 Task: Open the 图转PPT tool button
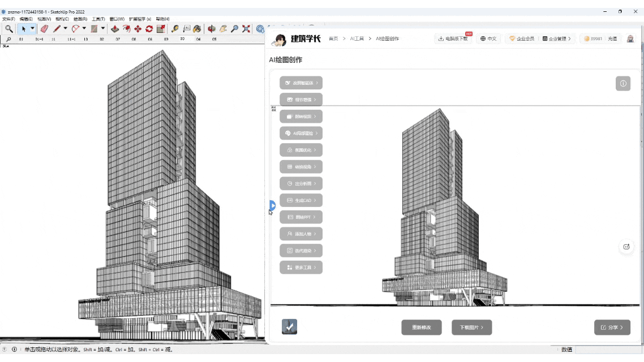click(x=301, y=217)
